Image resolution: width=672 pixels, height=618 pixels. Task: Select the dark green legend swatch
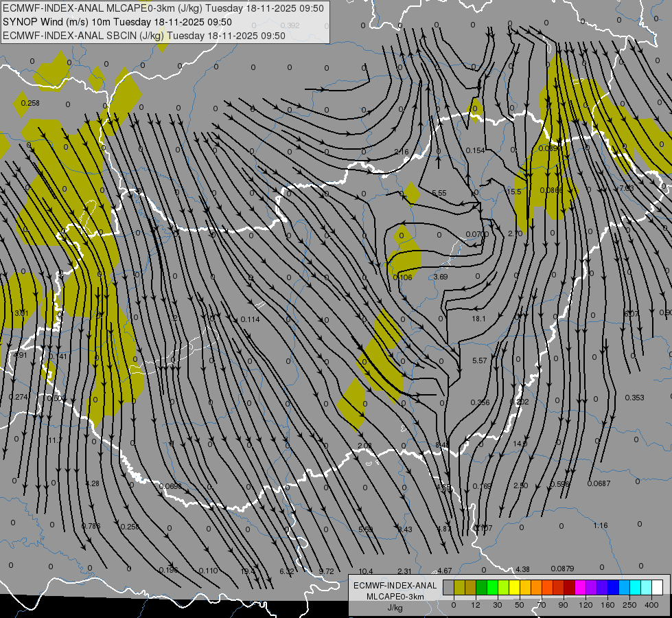tap(482, 587)
